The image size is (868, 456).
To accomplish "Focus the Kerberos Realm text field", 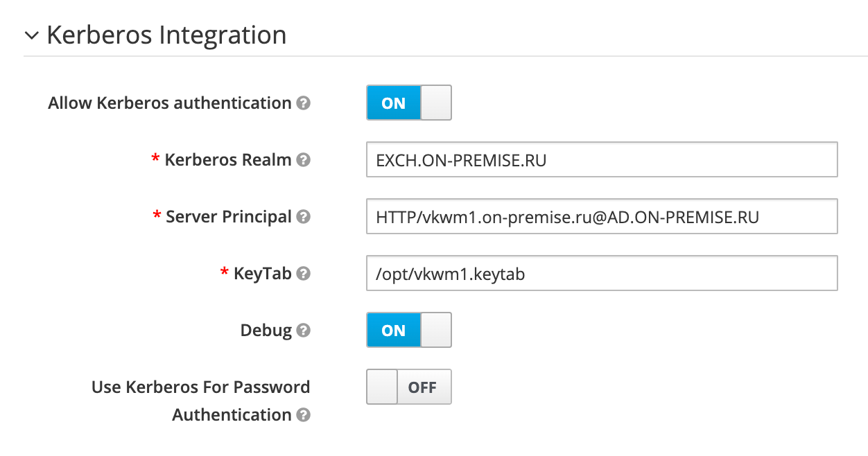I will 601,160.
